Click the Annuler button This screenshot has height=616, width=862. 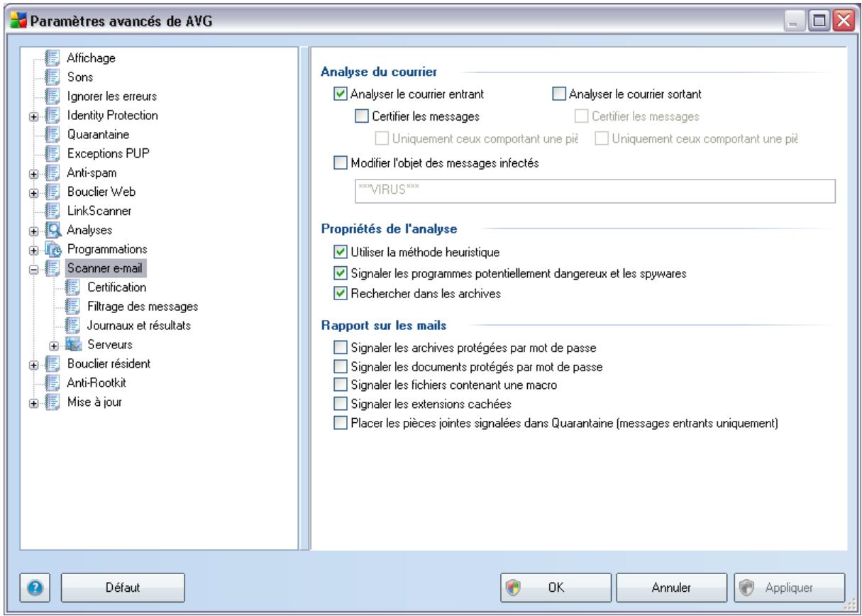[671, 588]
